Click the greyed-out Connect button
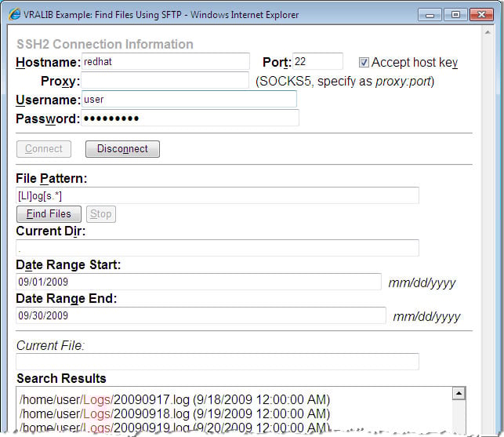The height and width of the screenshot is (437, 504). pos(44,149)
